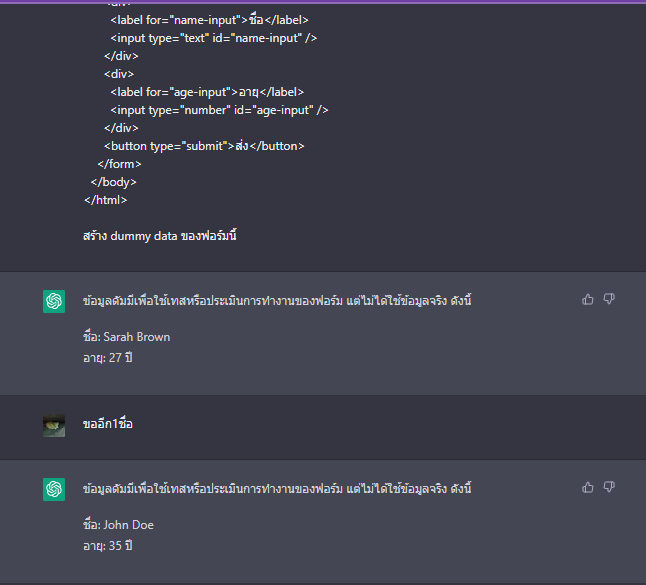Give thumbs down to the John Doe response
The width and height of the screenshot is (646, 585).
tap(609, 487)
